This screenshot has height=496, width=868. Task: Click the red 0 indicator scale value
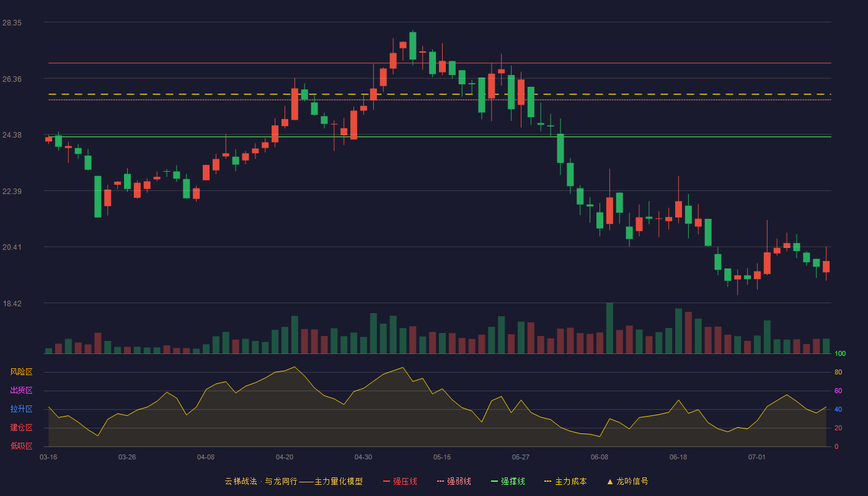pos(836,446)
